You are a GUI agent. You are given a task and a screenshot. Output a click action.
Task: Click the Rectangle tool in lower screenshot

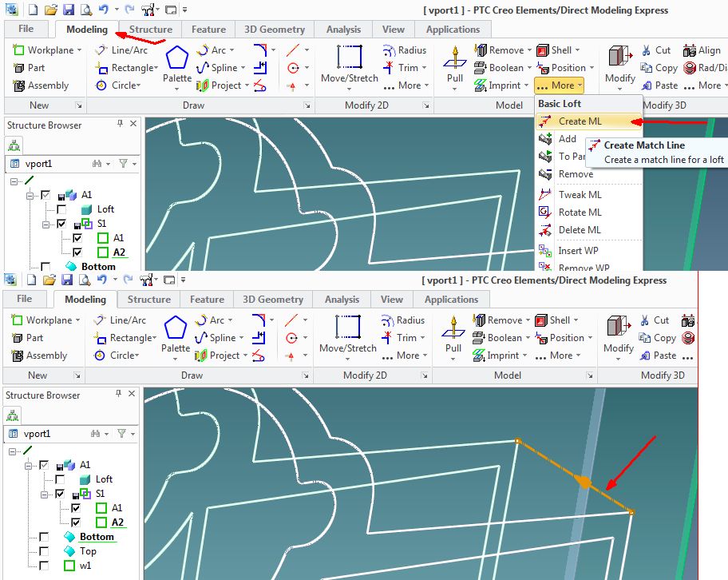(x=125, y=338)
